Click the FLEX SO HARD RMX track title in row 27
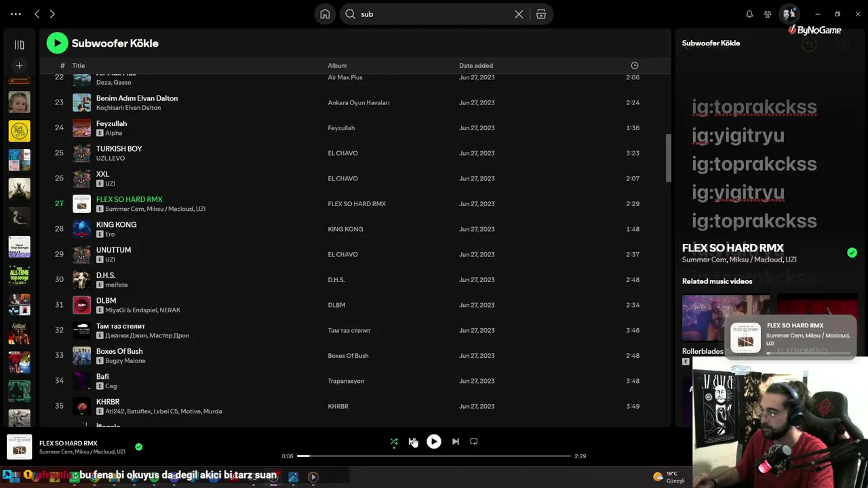The width and height of the screenshot is (868, 488). pyautogui.click(x=130, y=199)
